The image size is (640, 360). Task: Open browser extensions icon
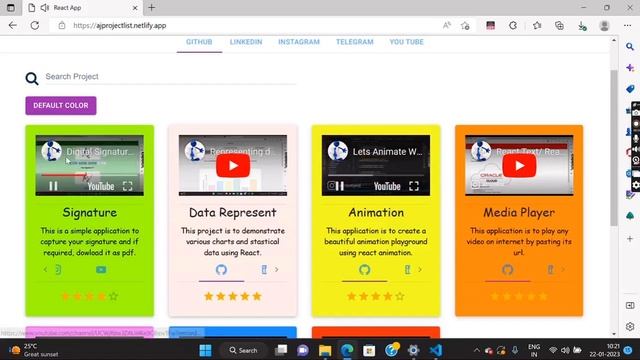pyautogui.click(x=513, y=25)
